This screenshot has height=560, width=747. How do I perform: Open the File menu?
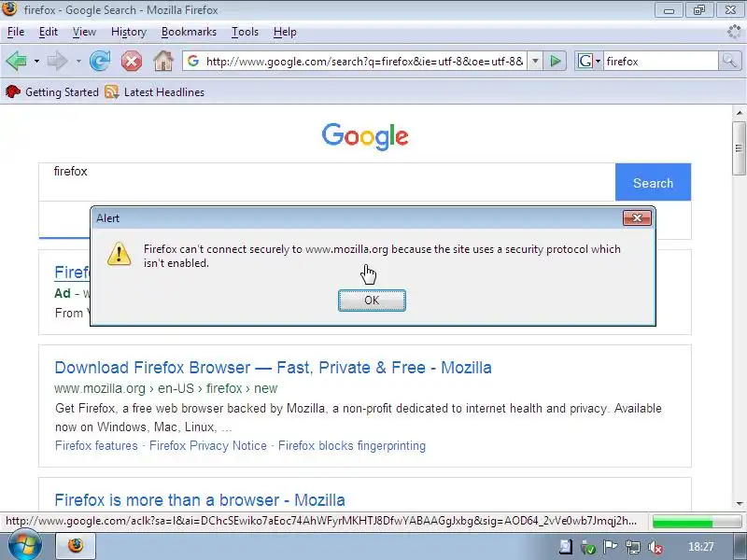16,32
